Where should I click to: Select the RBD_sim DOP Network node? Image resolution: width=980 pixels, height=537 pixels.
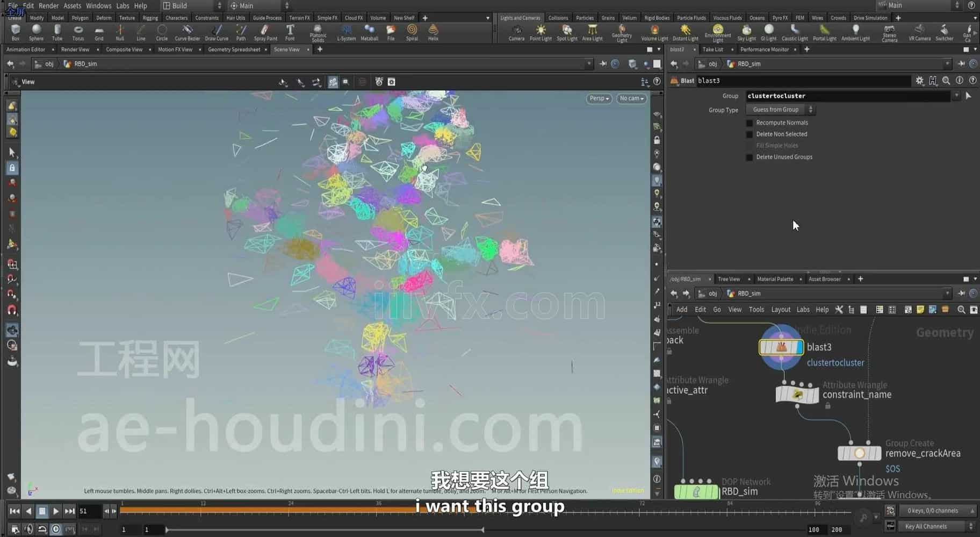[696, 491]
